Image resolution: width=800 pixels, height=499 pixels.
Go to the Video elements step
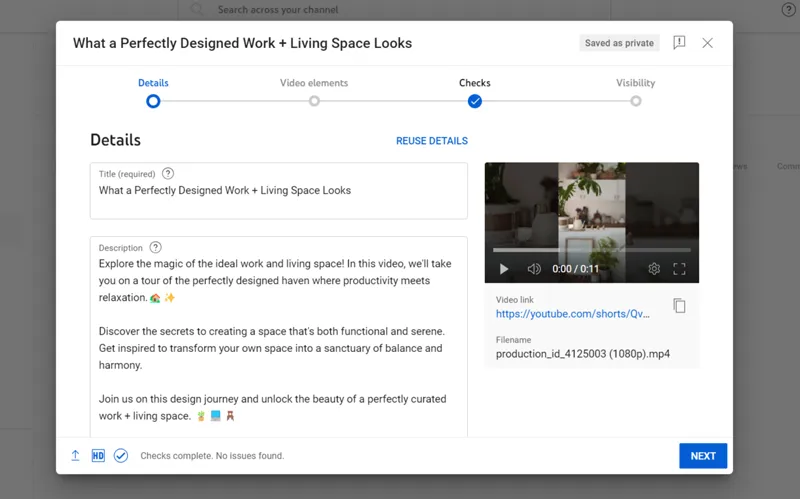click(314, 100)
